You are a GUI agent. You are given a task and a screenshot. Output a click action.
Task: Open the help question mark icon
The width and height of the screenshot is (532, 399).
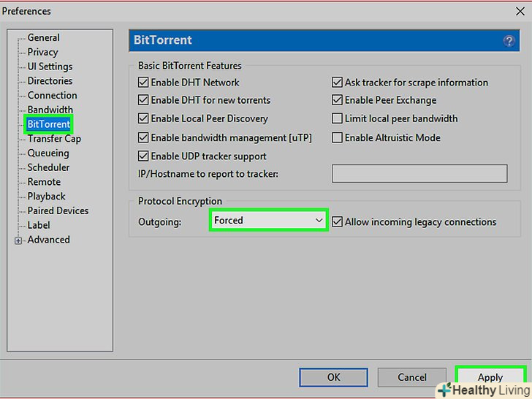click(509, 41)
